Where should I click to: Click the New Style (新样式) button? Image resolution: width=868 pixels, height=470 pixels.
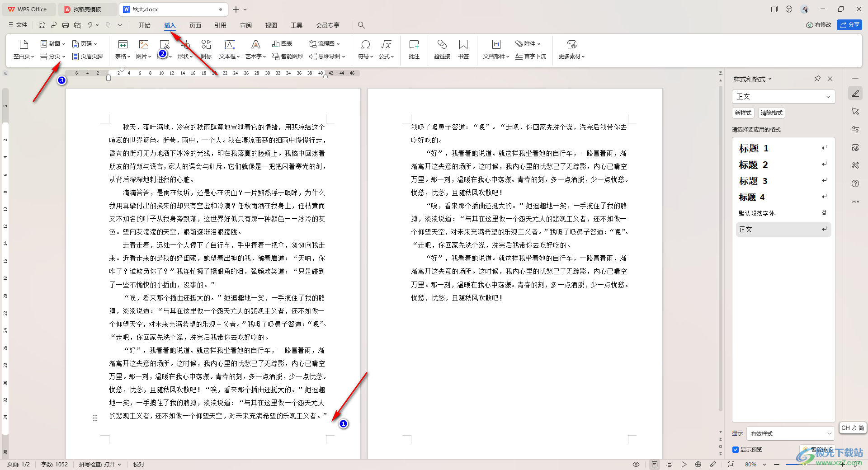pos(743,113)
